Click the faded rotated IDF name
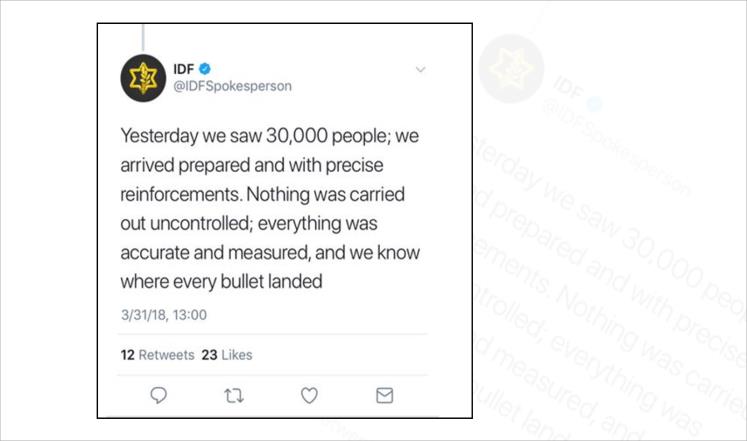Screen dimensions: 747x441 coord(568,86)
